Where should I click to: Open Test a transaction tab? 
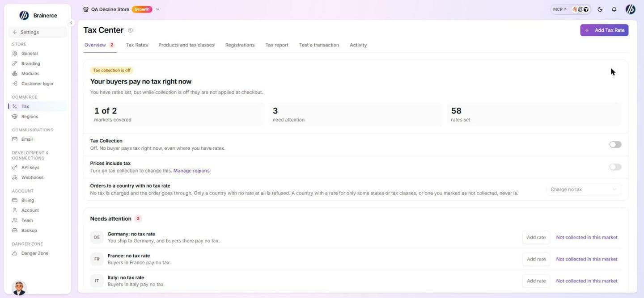tap(319, 45)
